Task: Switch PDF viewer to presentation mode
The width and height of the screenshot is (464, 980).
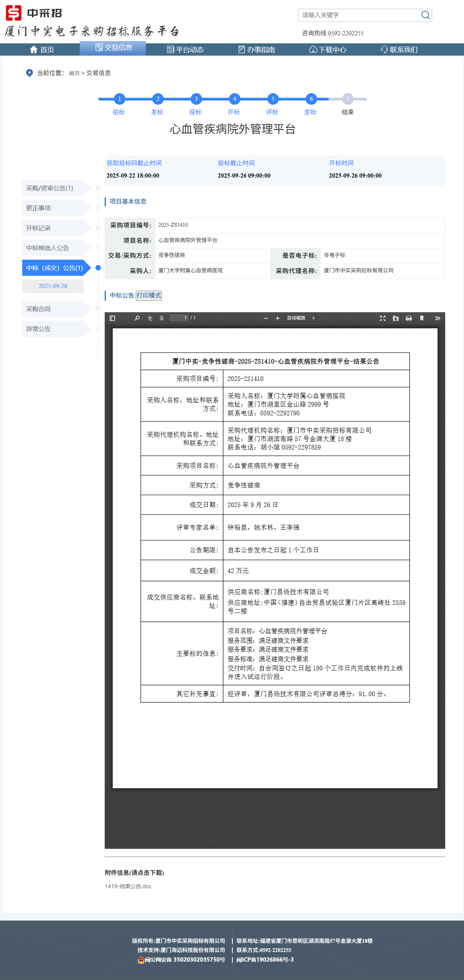Action: point(383,318)
